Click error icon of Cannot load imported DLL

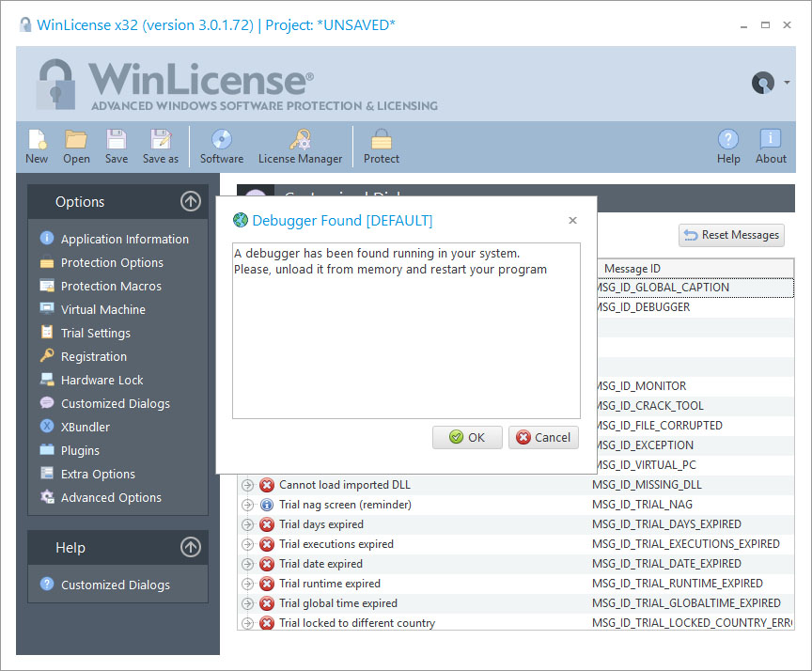(x=267, y=485)
